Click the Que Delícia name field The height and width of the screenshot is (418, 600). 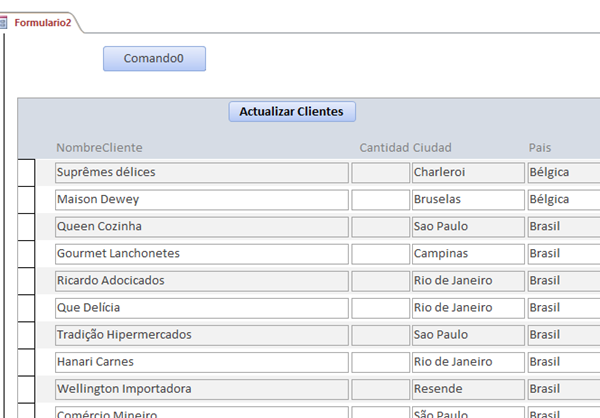(x=200, y=307)
